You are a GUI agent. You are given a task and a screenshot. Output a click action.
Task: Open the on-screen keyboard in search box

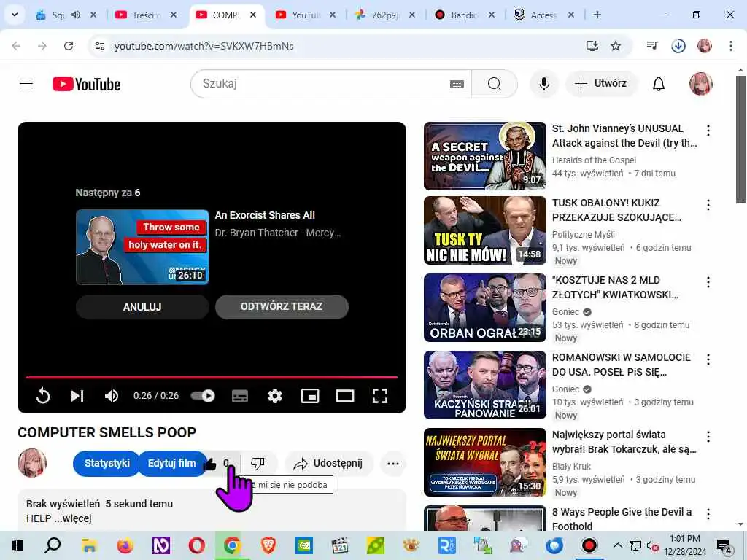click(457, 85)
